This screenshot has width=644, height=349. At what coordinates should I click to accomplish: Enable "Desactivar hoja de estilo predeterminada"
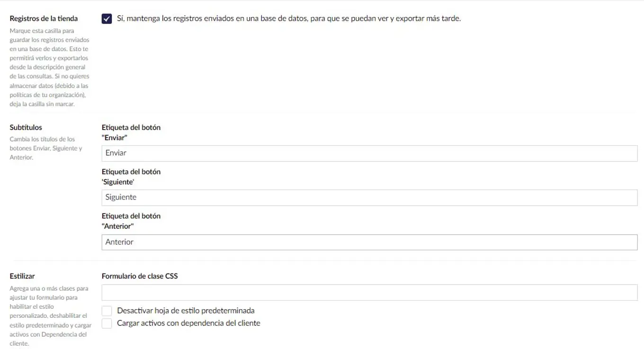click(x=107, y=311)
